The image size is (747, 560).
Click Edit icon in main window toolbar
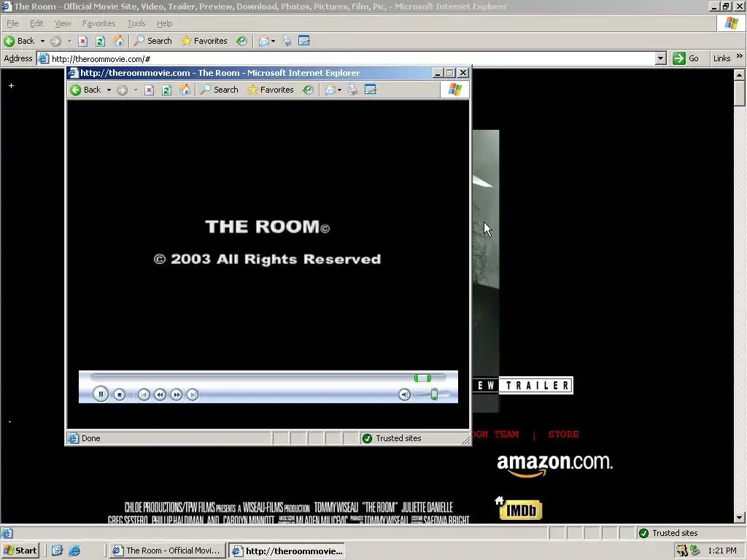(304, 41)
